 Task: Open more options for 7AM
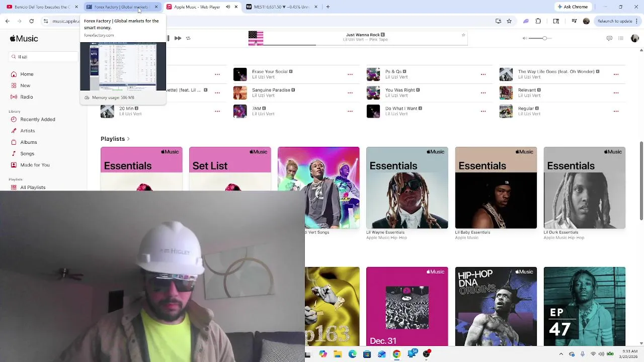point(350,111)
